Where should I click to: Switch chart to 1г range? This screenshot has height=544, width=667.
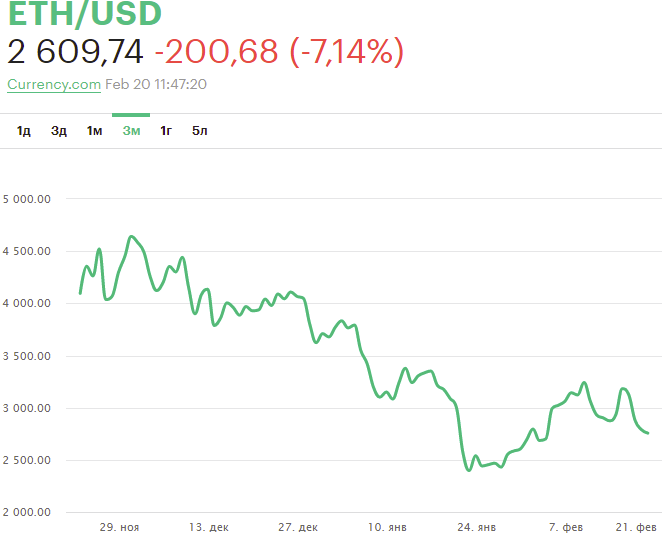tap(166, 131)
